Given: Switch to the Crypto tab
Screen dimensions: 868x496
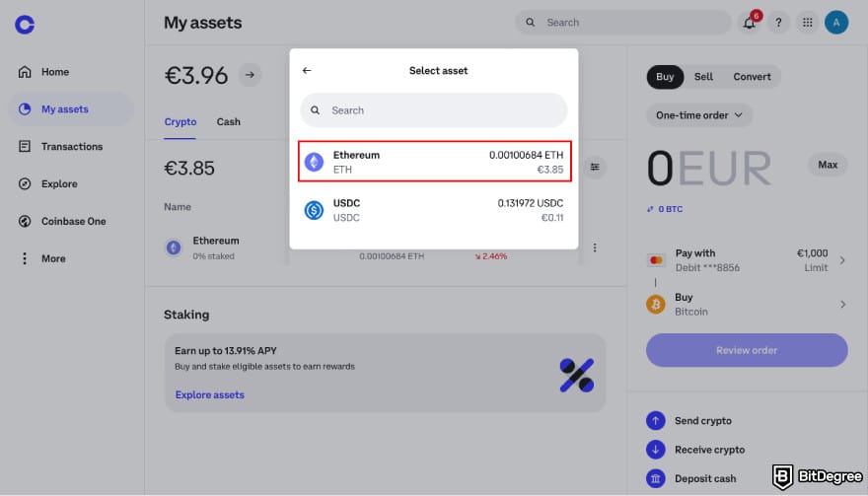Looking at the screenshot, I should pos(181,122).
